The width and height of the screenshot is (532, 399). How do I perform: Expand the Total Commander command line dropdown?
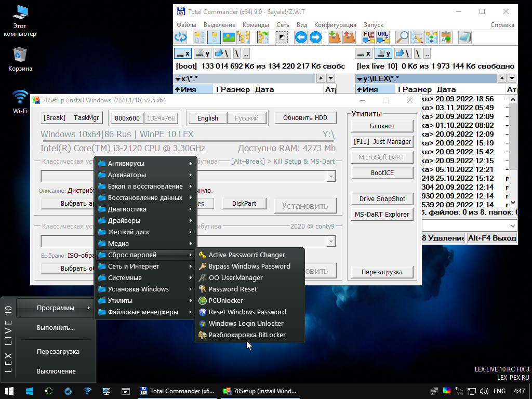coord(512,225)
